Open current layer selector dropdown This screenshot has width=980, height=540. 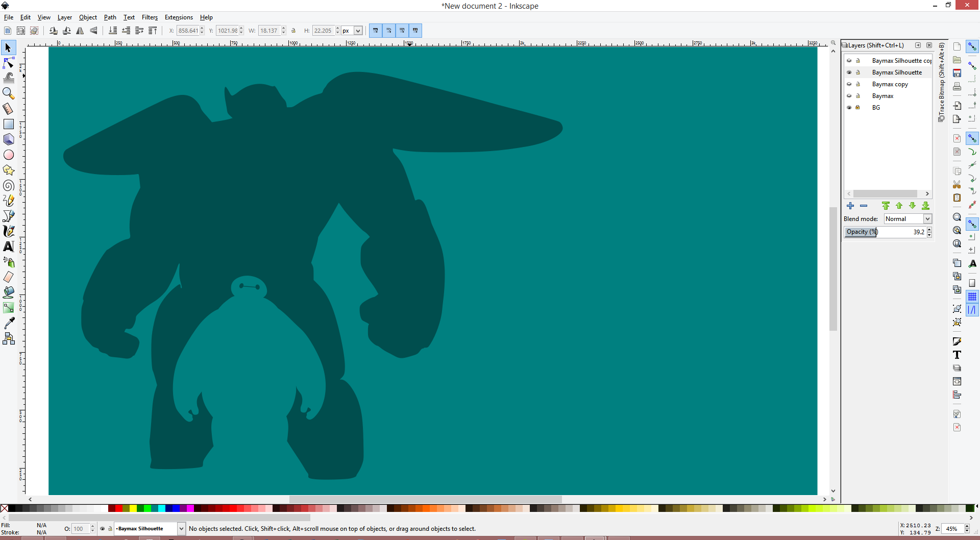click(181, 529)
